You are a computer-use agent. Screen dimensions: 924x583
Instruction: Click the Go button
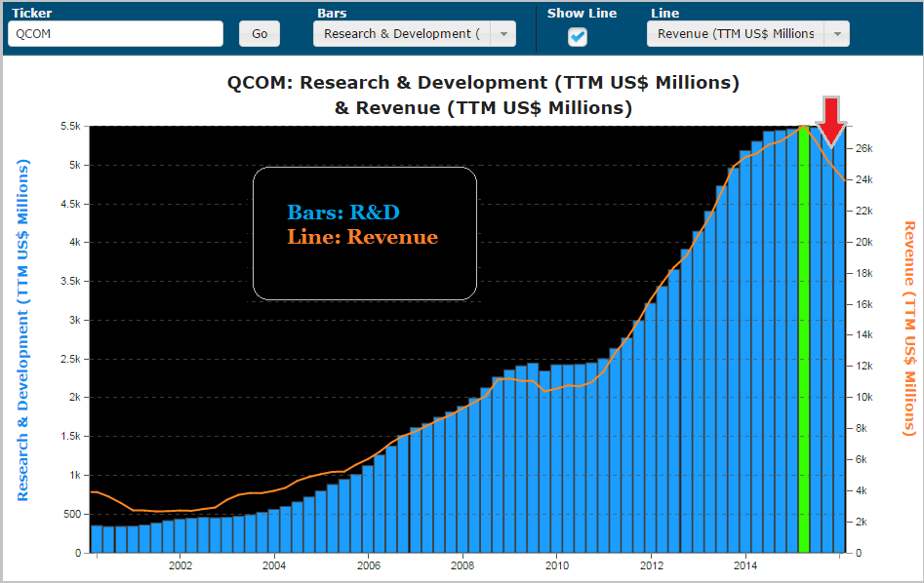click(260, 33)
